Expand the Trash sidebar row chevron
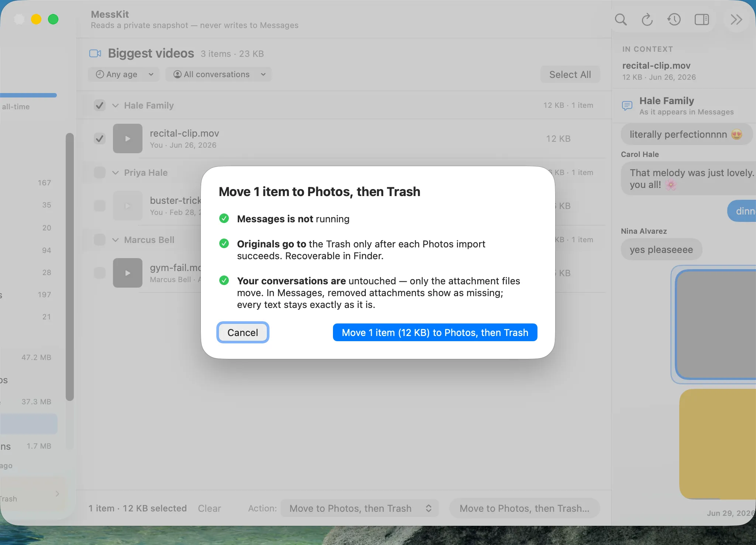Screen dimensions: 756x545 57,494
